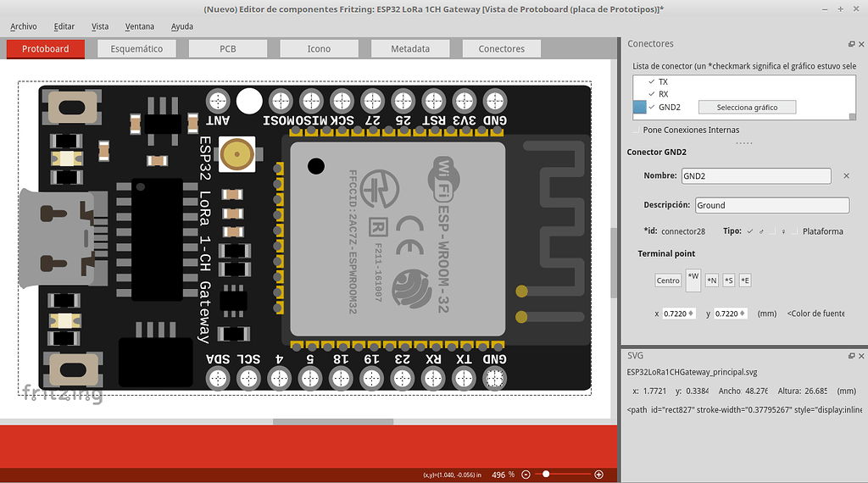The height and width of the screenshot is (483, 868).
Task: Open the Archivo menu
Action: tap(24, 26)
